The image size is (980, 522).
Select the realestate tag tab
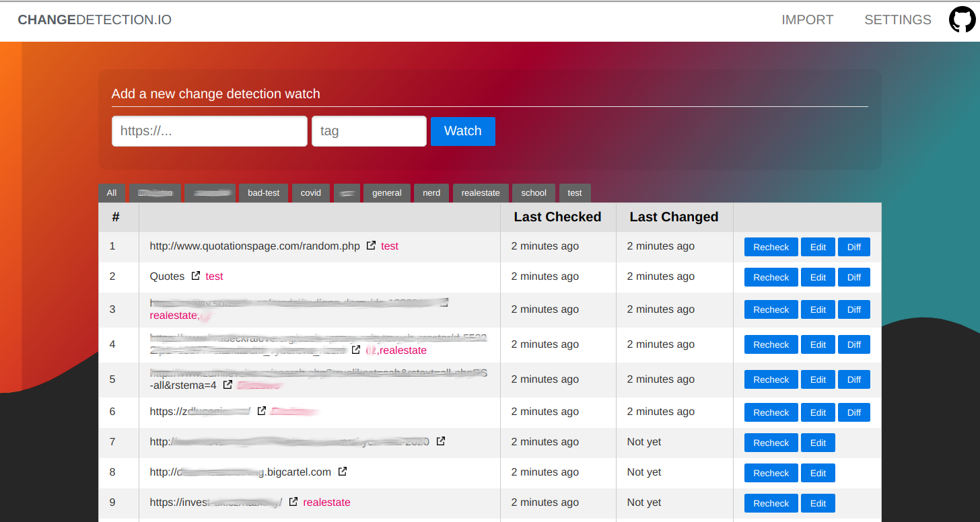481,193
